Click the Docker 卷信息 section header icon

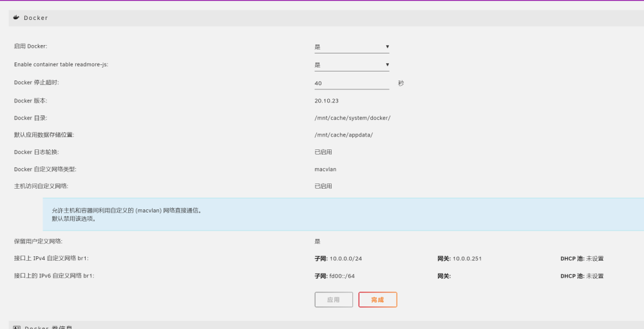coord(17,327)
